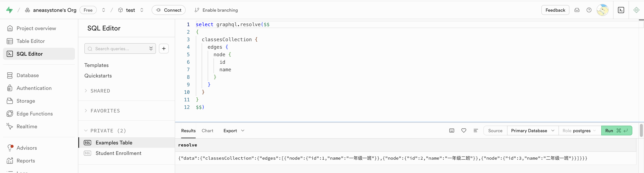644x173 pixels.
Task: Open Templates
Action: tap(96, 65)
